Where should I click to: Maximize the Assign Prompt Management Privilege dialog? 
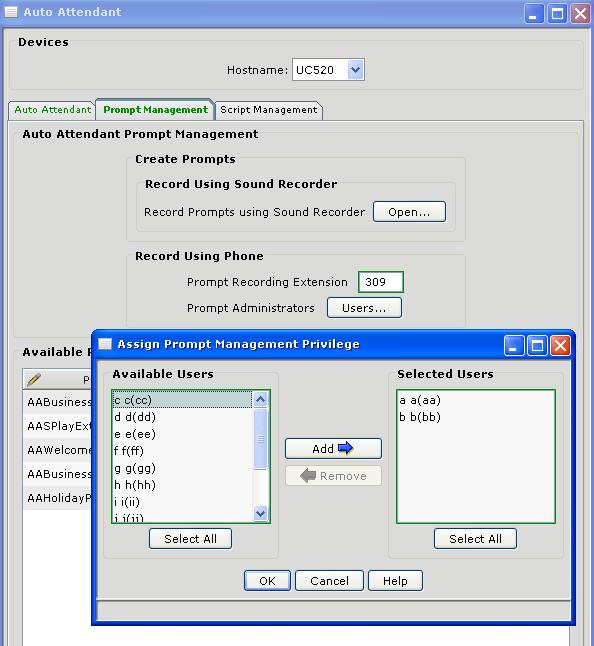pos(537,345)
